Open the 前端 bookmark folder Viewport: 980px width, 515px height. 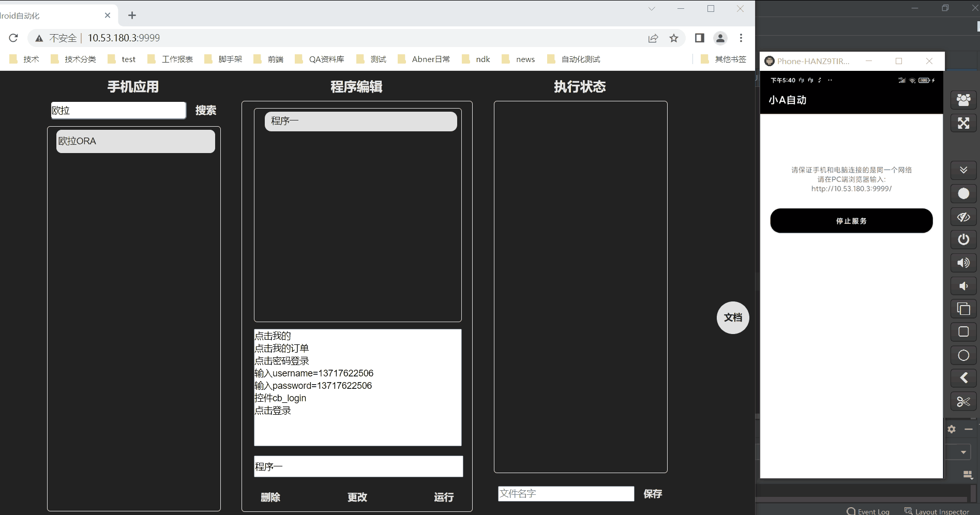pos(268,59)
